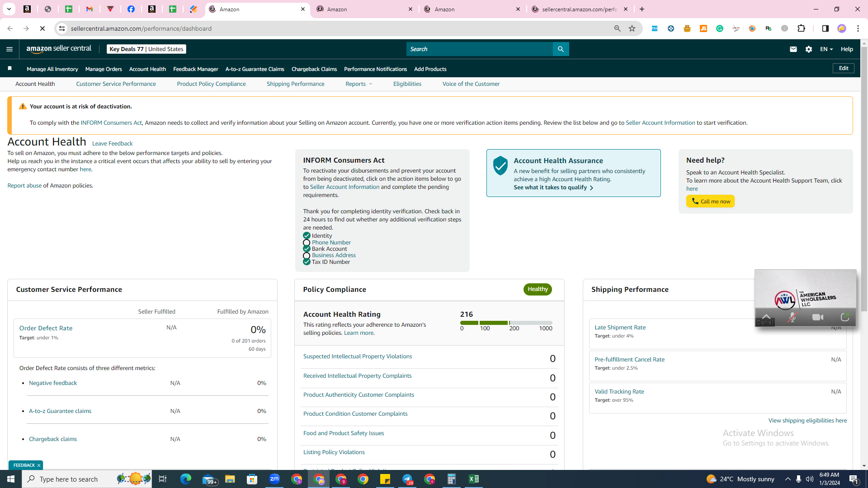This screenshot has height=488, width=868.
Task: Close the FEEDBACK tab
Action: pos(39,465)
